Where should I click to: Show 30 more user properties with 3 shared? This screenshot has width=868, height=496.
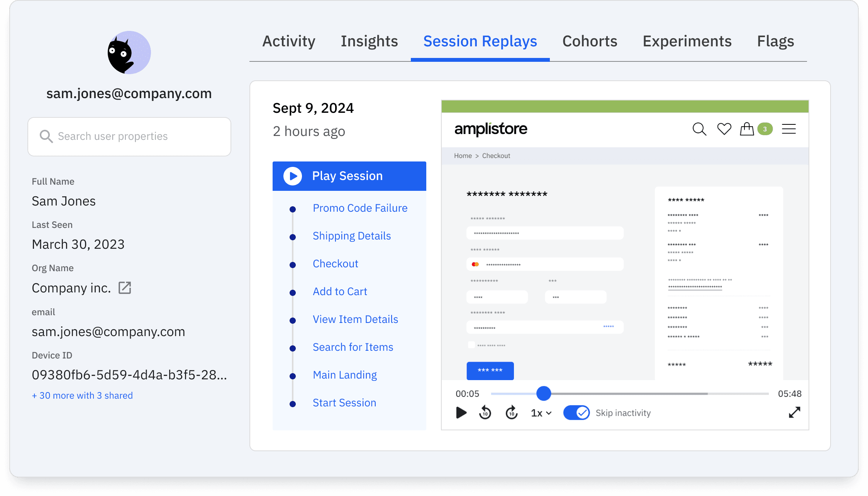click(x=82, y=395)
